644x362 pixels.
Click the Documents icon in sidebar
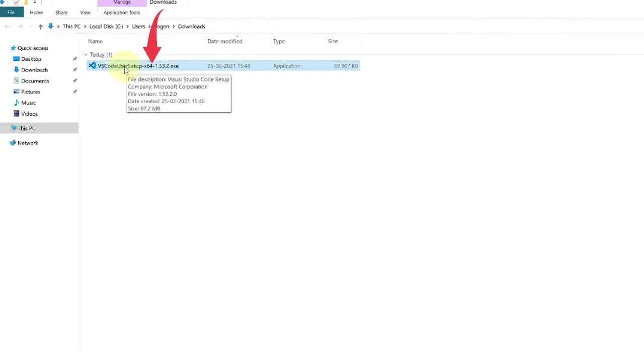pos(17,81)
